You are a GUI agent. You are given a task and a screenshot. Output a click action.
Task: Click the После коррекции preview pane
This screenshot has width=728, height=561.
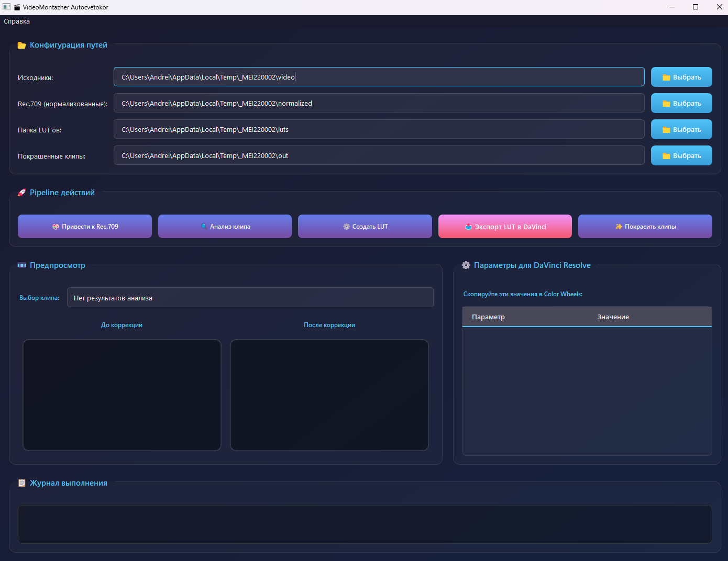point(329,395)
